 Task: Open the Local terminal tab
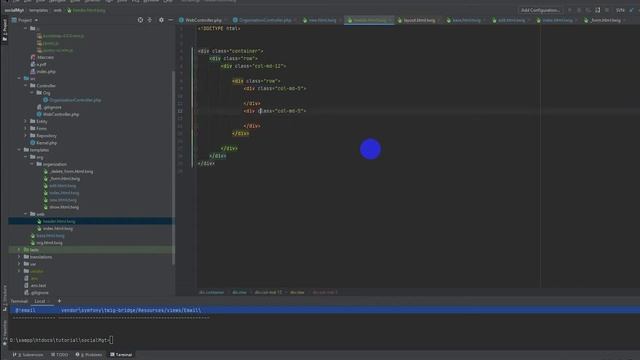click(x=40, y=301)
